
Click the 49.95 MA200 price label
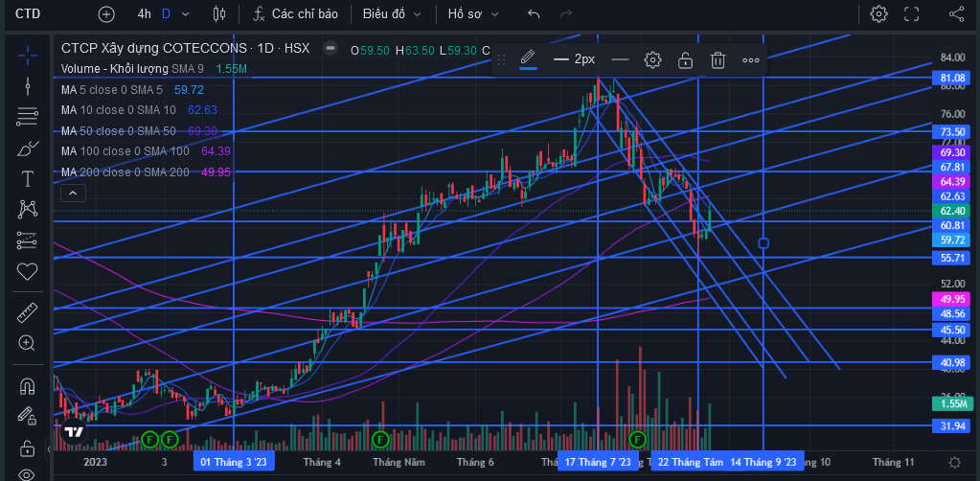tap(952, 299)
